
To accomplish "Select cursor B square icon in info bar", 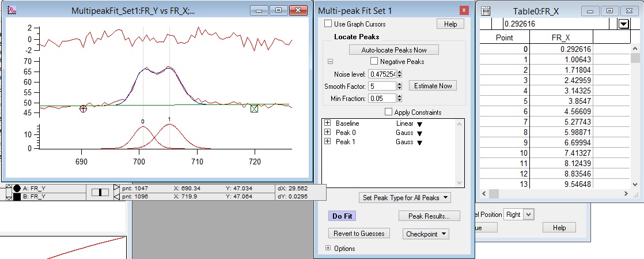I will tap(17, 197).
